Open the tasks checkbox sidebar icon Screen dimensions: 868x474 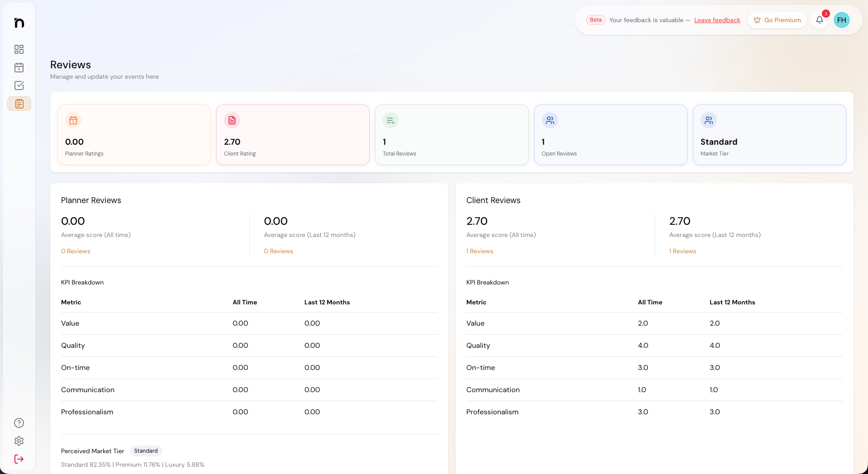pos(19,85)
